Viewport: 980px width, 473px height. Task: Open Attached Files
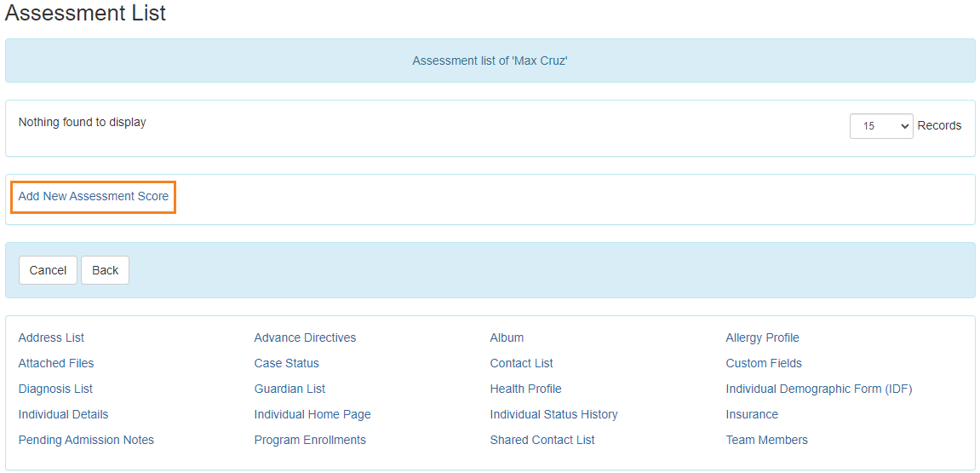click(56, 363)
